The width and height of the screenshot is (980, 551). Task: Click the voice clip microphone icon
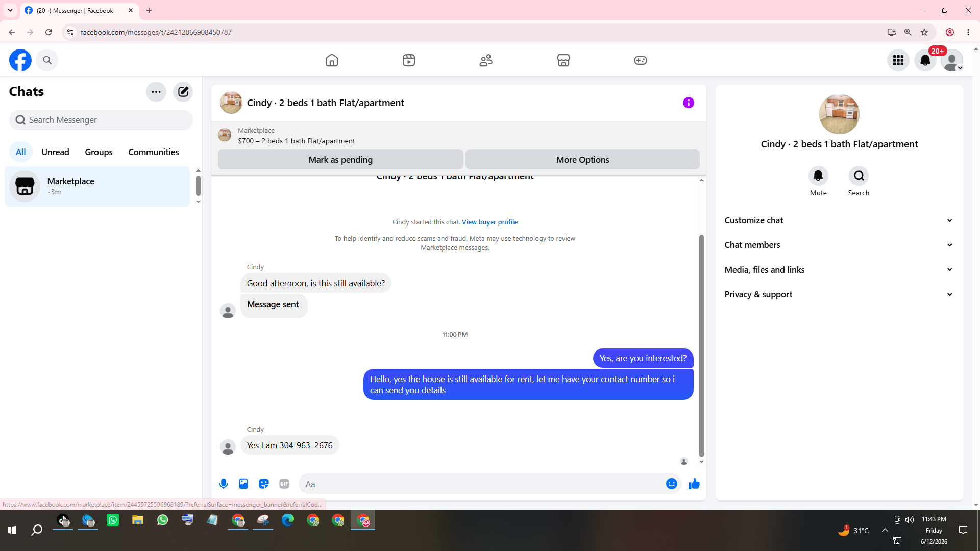(x=224, y=484)
